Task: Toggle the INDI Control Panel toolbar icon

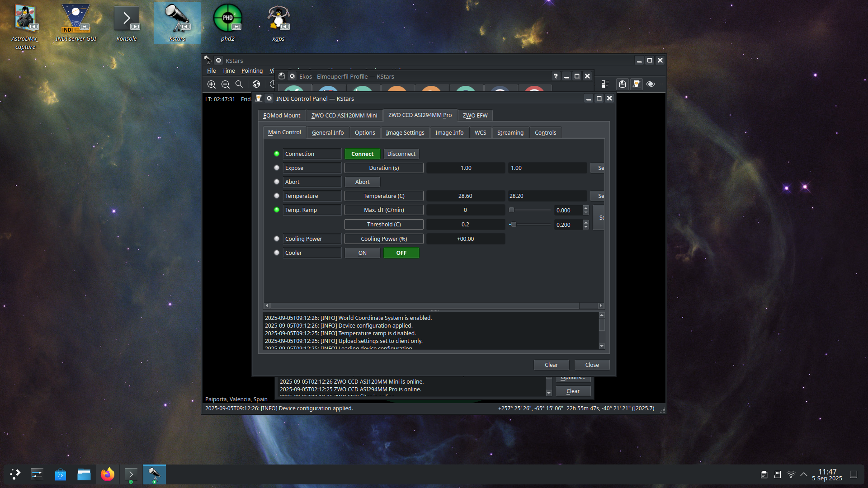Action: 637,84
